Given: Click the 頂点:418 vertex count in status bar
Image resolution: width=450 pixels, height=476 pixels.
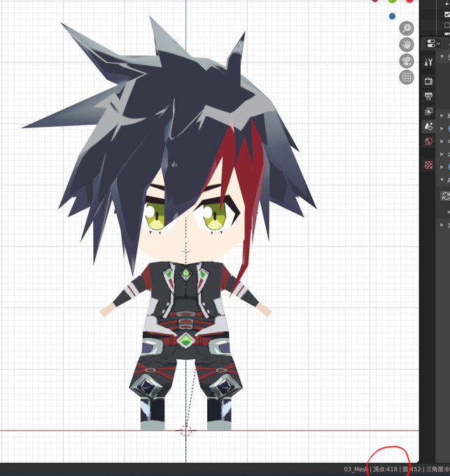Looking at the screenshot, I should (x=385, y=469).
